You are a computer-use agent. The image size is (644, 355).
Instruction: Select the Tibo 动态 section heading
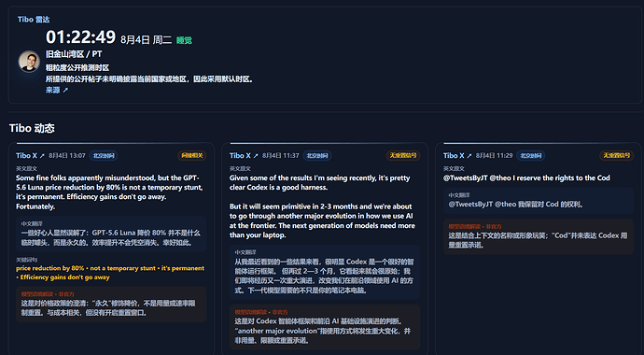click(x=32, y=128)
